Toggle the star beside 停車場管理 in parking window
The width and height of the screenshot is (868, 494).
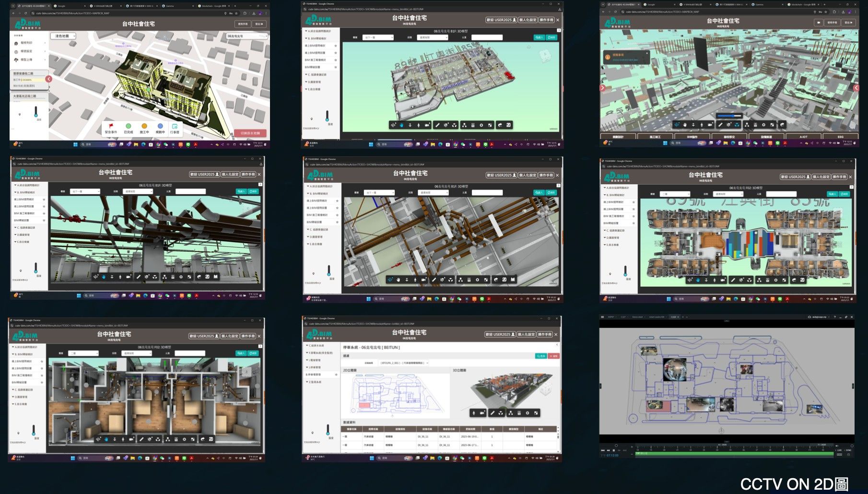[x=336, y=375]
